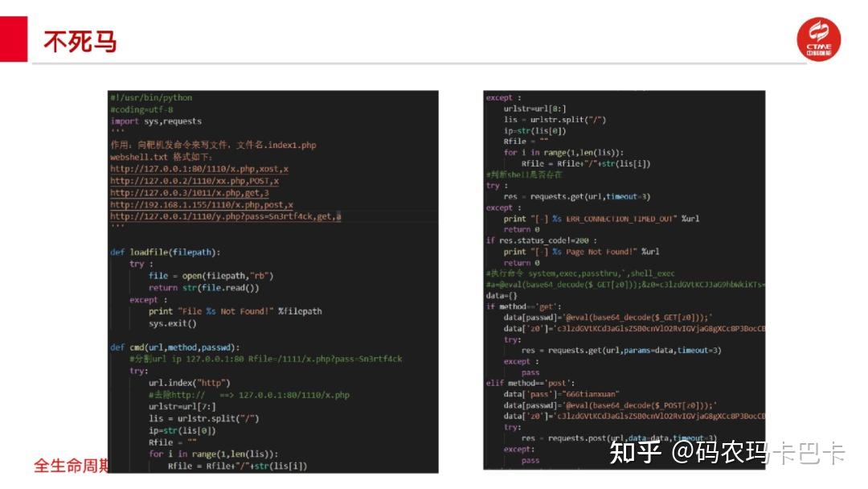Open the 192.168.1.155/1110/x.php,post,x URL
This screenshot has width=868, height=489.
[202, 205]
